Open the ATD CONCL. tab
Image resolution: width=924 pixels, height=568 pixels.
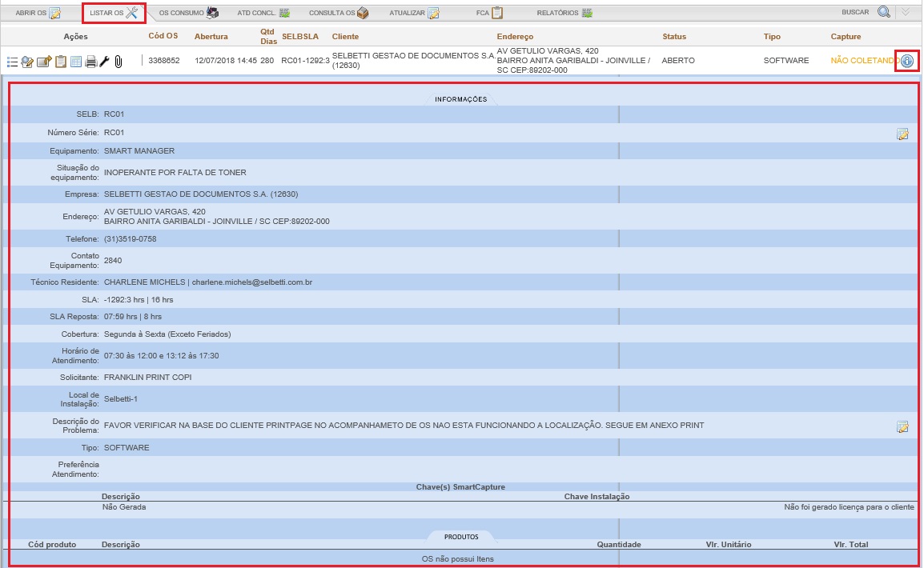(263, 12)
